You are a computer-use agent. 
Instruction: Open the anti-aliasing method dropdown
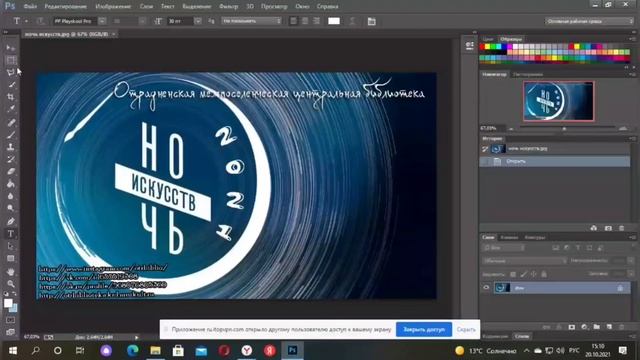(x=251, y=21)
